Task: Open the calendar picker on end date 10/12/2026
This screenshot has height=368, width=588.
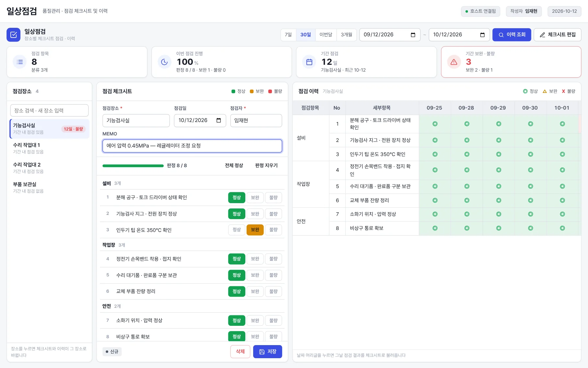Action: click(482, 35)
